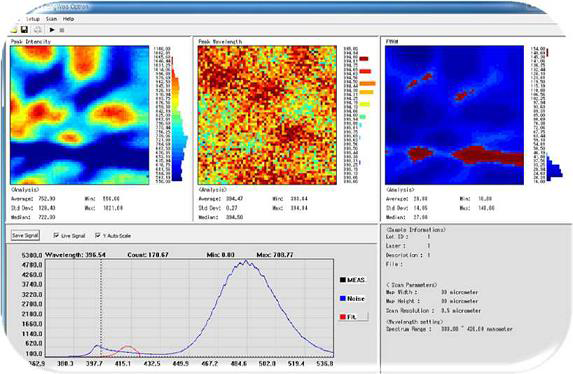The image size is (573, 374).
Task: Click the Peak Wavelength Average value
Action: tap(234, 199)
